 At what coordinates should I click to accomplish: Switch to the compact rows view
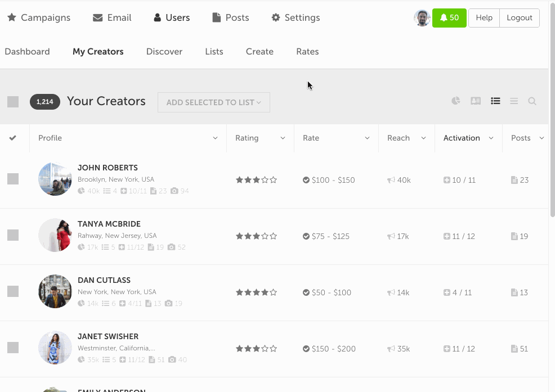point(514,101)
